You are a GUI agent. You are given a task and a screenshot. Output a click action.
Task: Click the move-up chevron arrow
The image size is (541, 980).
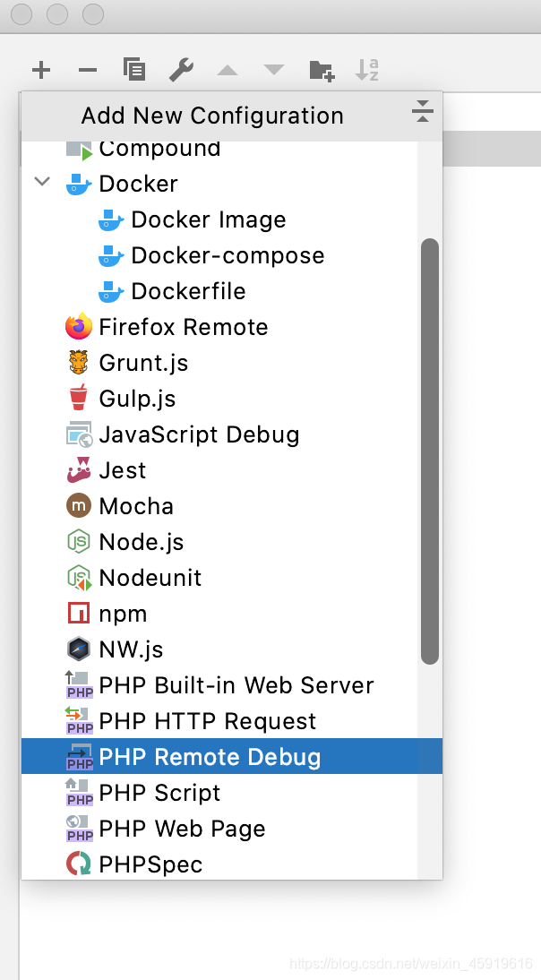[228, 69]
